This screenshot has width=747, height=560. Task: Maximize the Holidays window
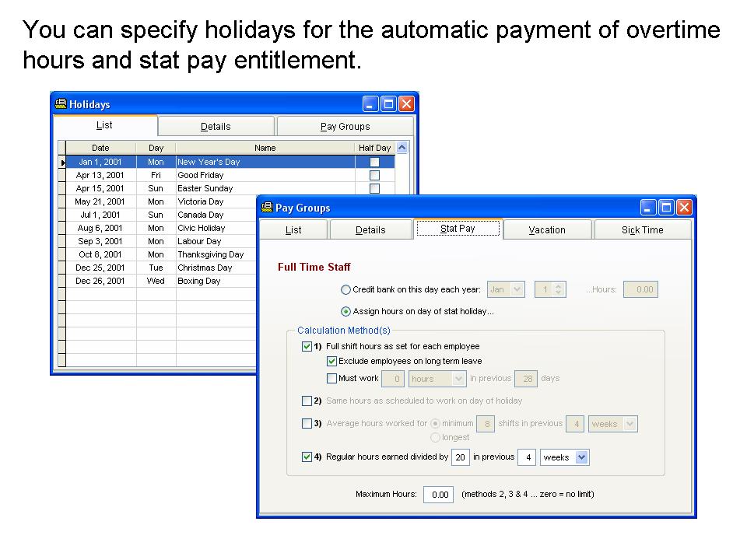click(x=388, y=104)
